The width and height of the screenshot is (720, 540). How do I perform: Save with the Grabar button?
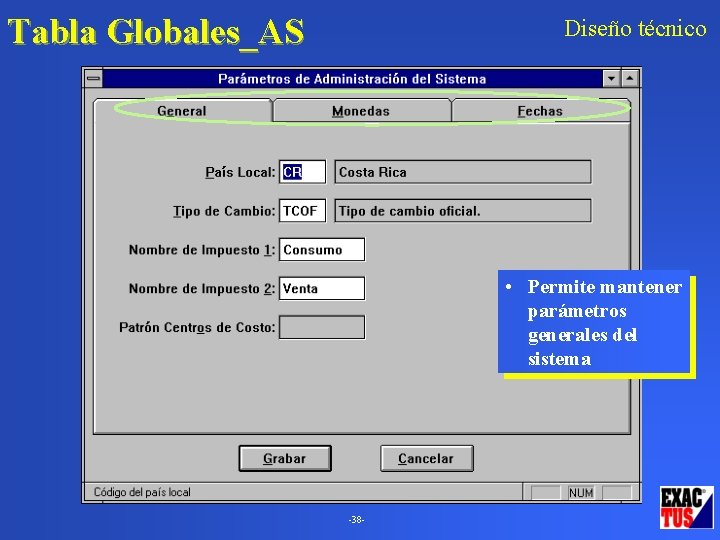tap(285, 458)
